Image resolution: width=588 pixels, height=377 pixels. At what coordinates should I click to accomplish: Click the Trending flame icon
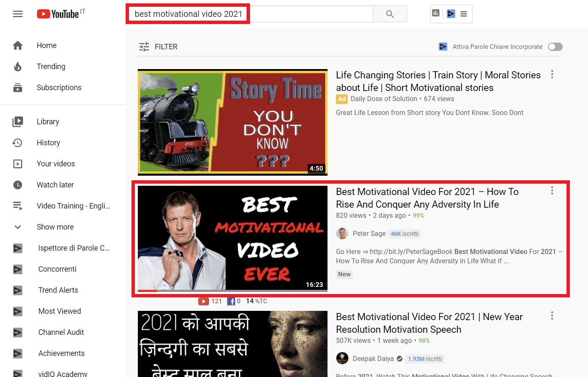[18, 67]
